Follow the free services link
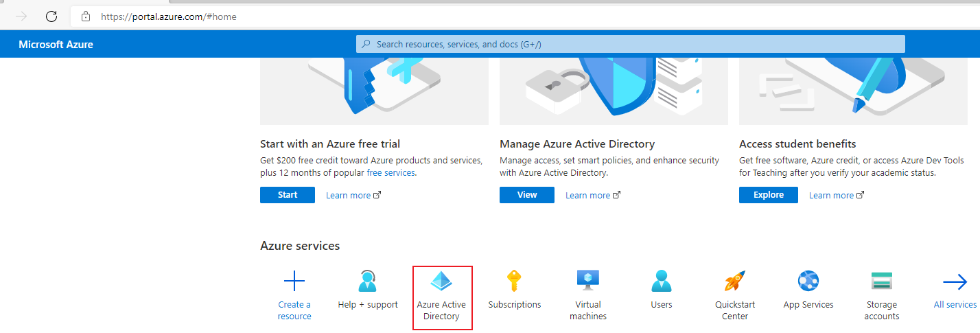This screenshot has height=333, width=980. pos(390,173)
